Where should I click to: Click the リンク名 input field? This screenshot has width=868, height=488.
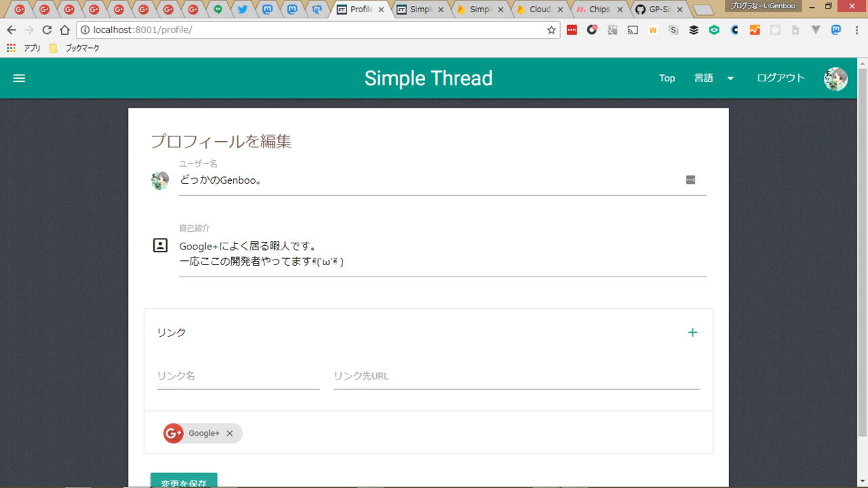click(x=238, y=376)
